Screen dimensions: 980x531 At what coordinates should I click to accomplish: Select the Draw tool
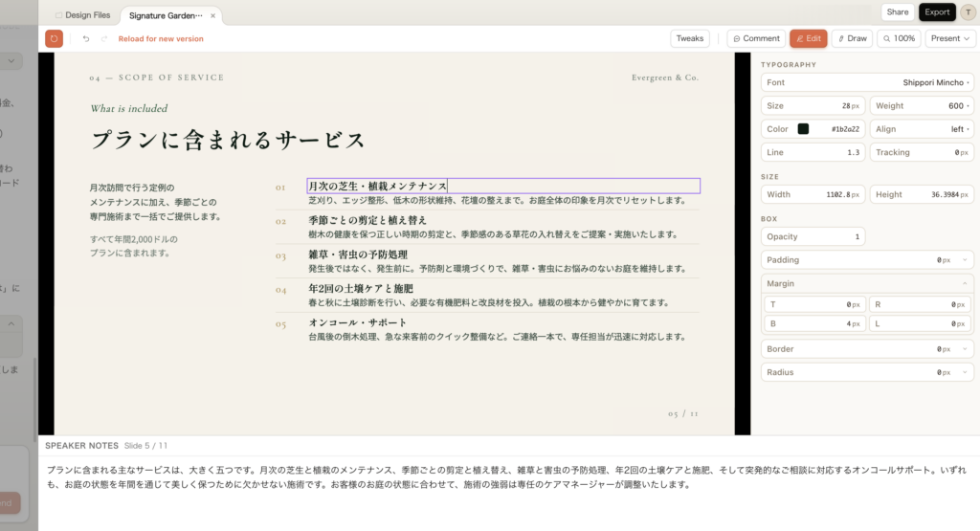click(x=852, y=38)
